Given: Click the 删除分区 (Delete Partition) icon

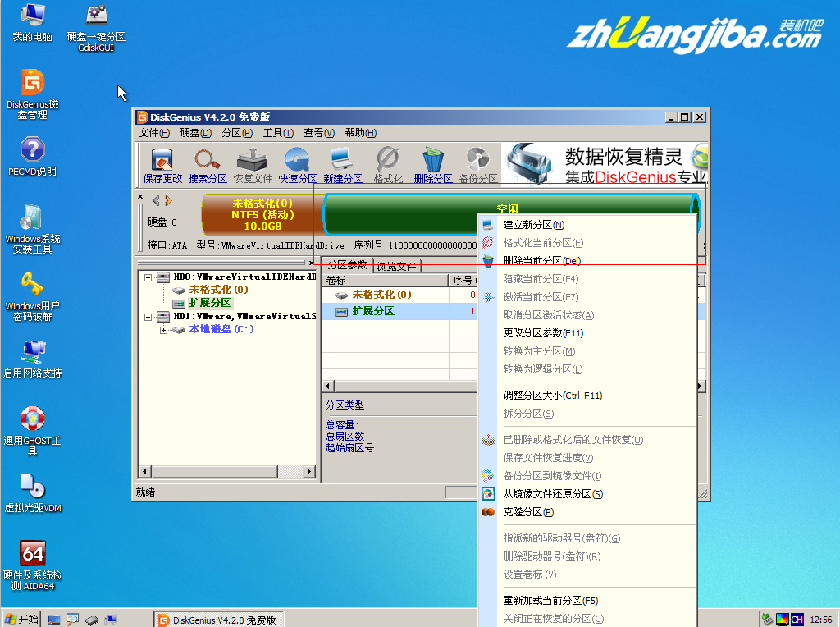Looking at the screenshot, I should tap(431, 161).
